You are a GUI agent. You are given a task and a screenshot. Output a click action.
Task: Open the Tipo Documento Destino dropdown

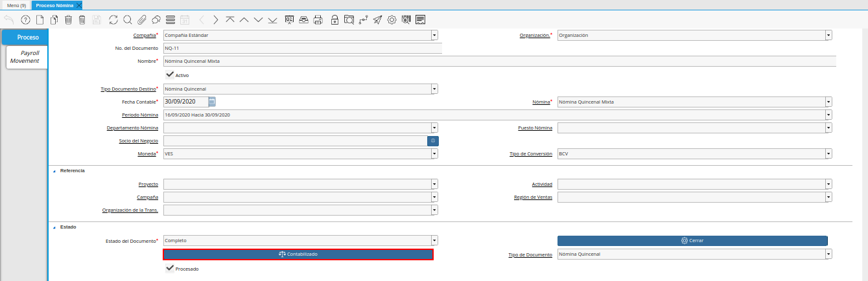coord(434,89)
